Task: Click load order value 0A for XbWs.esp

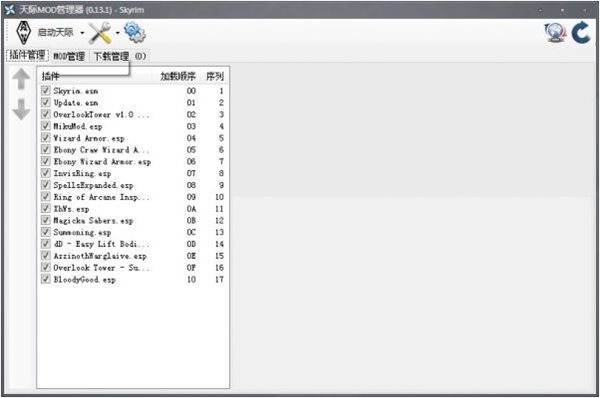Action: (191, 209)
